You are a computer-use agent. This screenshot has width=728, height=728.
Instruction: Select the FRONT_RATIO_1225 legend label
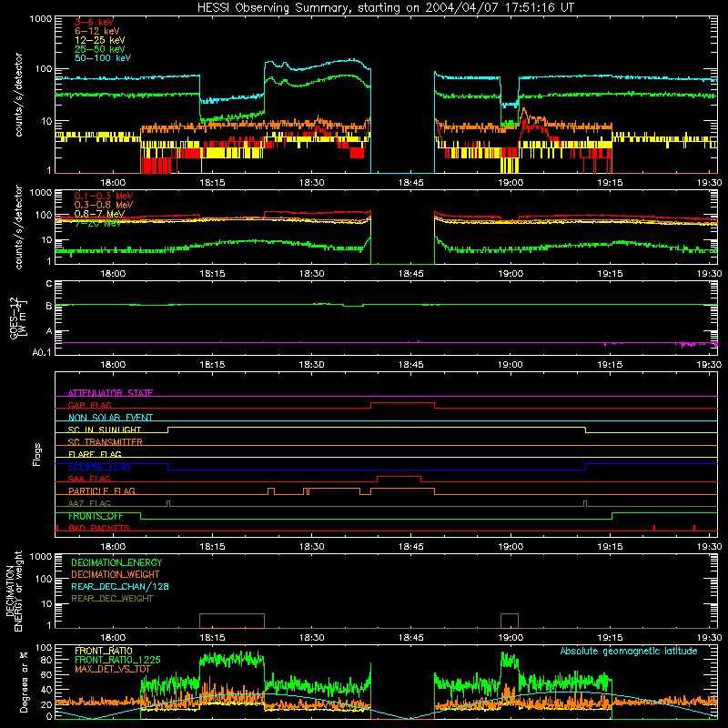[x=117, y=660]
